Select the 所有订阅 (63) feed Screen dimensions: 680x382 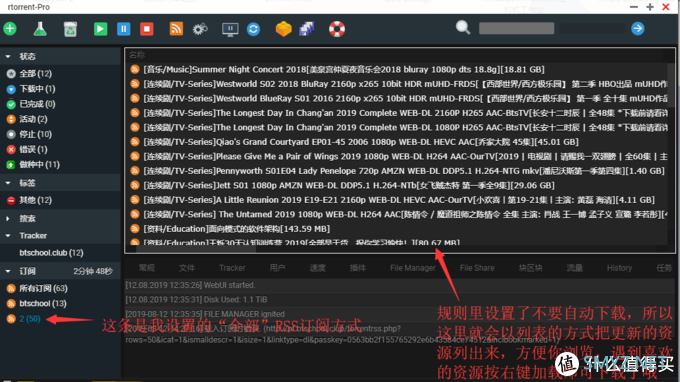(43, 288)
